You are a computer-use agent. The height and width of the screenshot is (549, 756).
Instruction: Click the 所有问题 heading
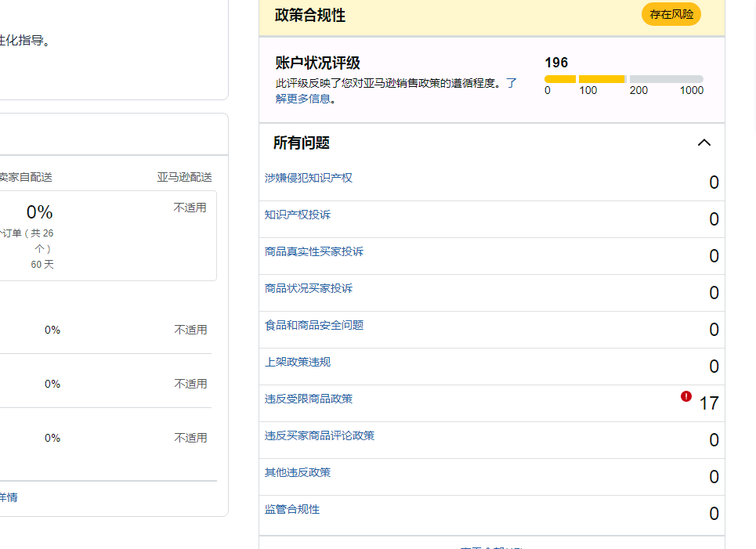[302, 143]
